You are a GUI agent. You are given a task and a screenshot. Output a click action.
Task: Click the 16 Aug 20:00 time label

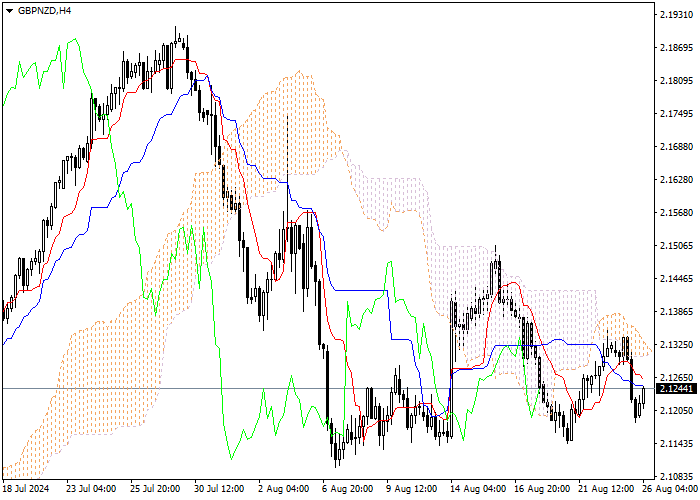tap(542, 489)
